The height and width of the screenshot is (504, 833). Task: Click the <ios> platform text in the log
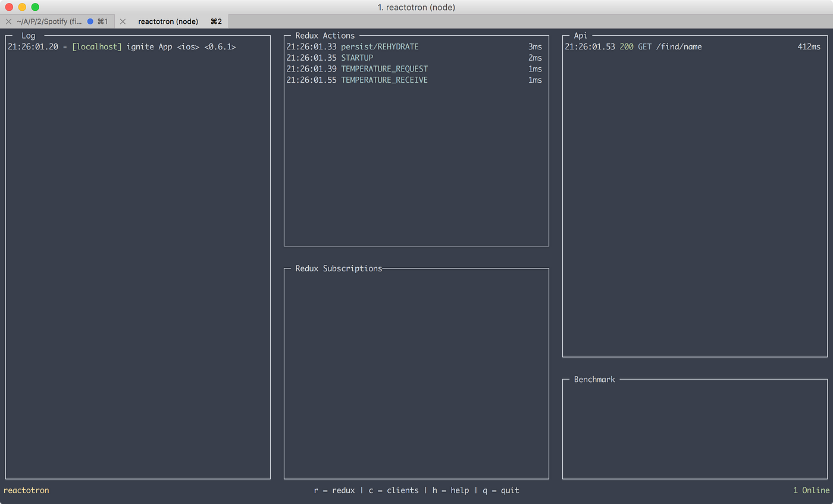188,46
